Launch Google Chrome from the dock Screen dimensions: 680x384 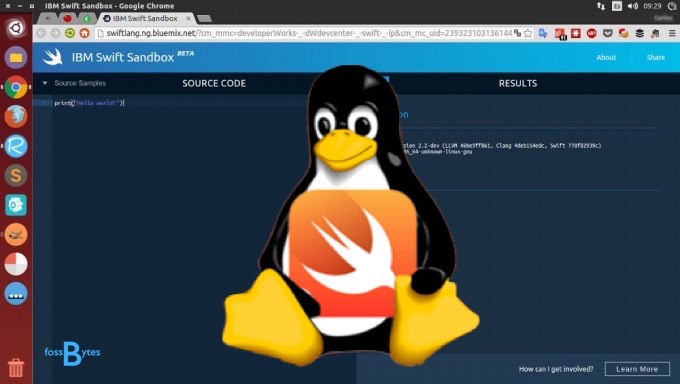(x=16, y=87)
